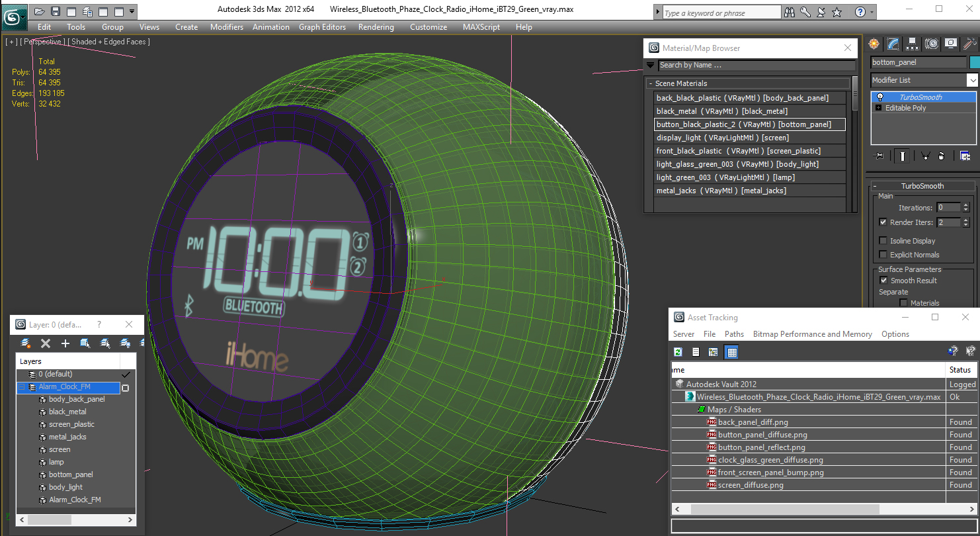
Task: Collapse the Scene Materials group
Action: pos(650,83)
